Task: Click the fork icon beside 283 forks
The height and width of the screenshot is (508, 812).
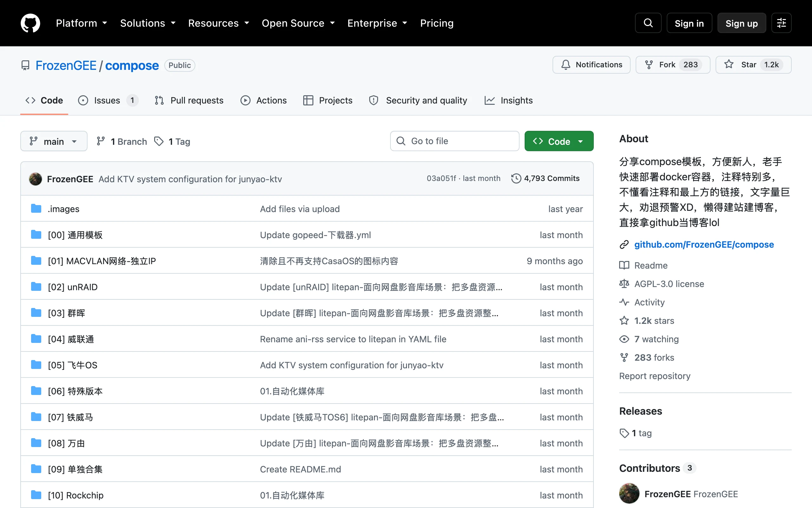Action: pos(624,358)
